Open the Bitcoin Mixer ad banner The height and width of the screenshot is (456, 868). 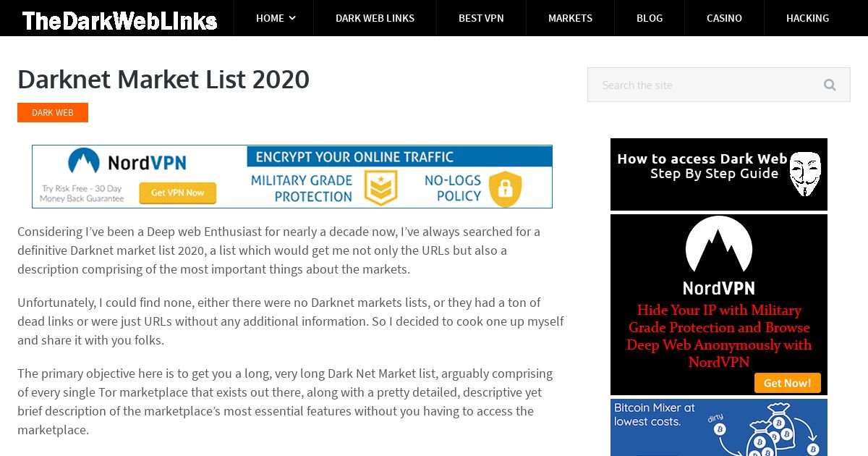point(718,427)
